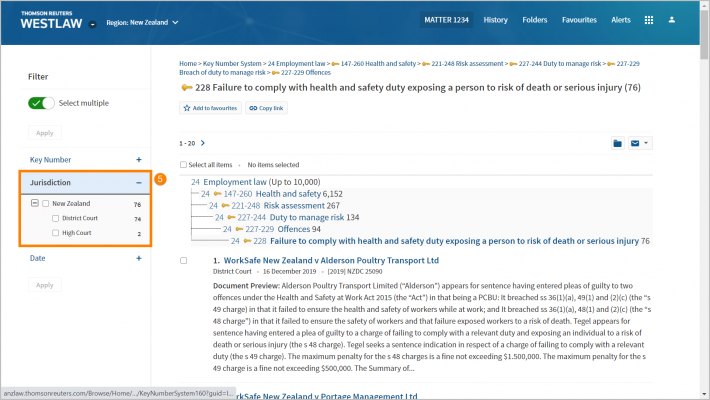This screenshot has width=710, height=400.
Task: Click the Key Number filter label
Action: tap(50, 159)
